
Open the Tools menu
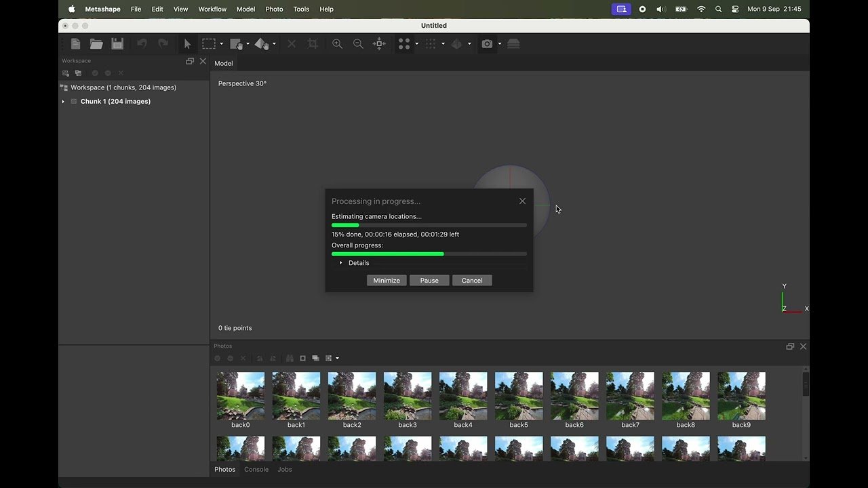coord(301,9)
